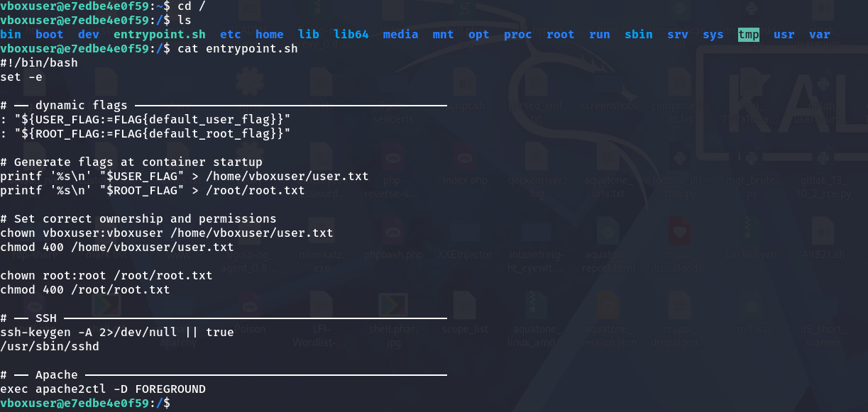
Task: Click the 'srv' directory name
Action: click(678, 34)
